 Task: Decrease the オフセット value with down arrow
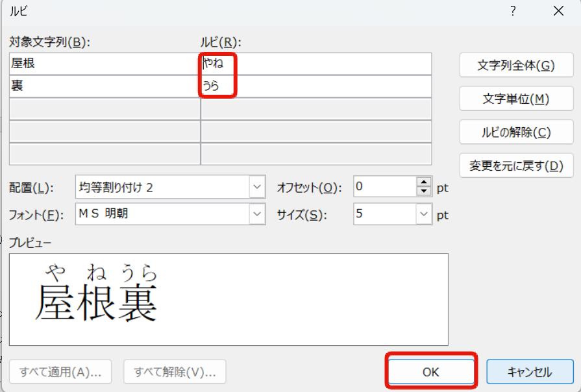[424, 191]
